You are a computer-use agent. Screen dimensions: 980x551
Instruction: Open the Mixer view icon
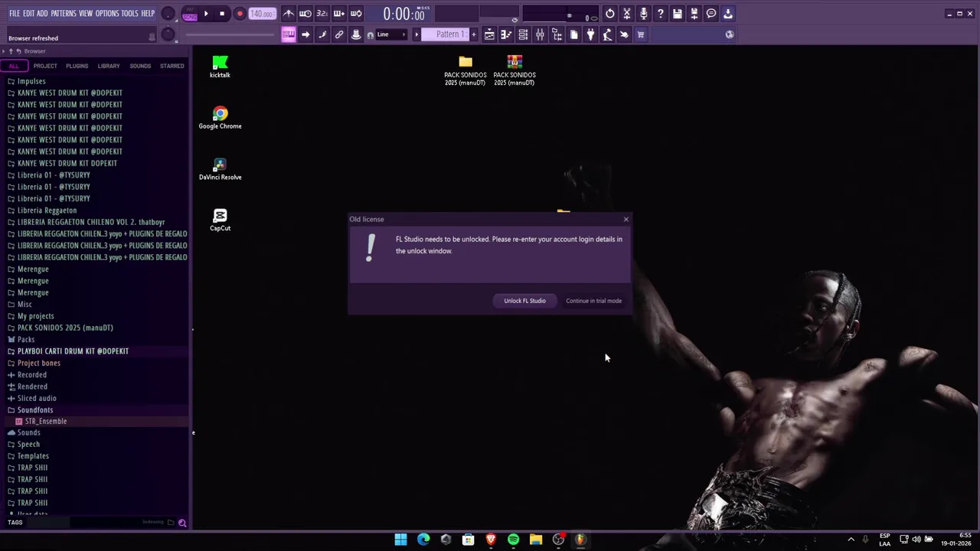[x=540, y=34]
